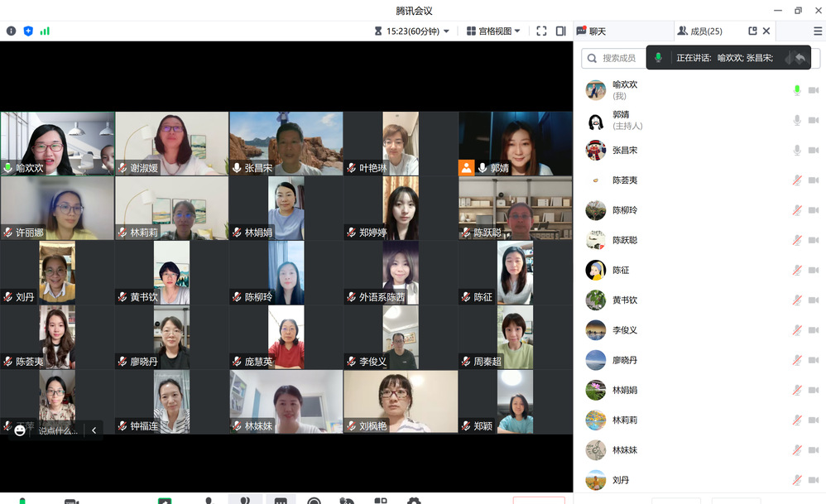The height and width of the screenshot is (504, 826).
Task: Unmute 陈柳玲's microphone in the member list
Action: (x=797, y=210)
